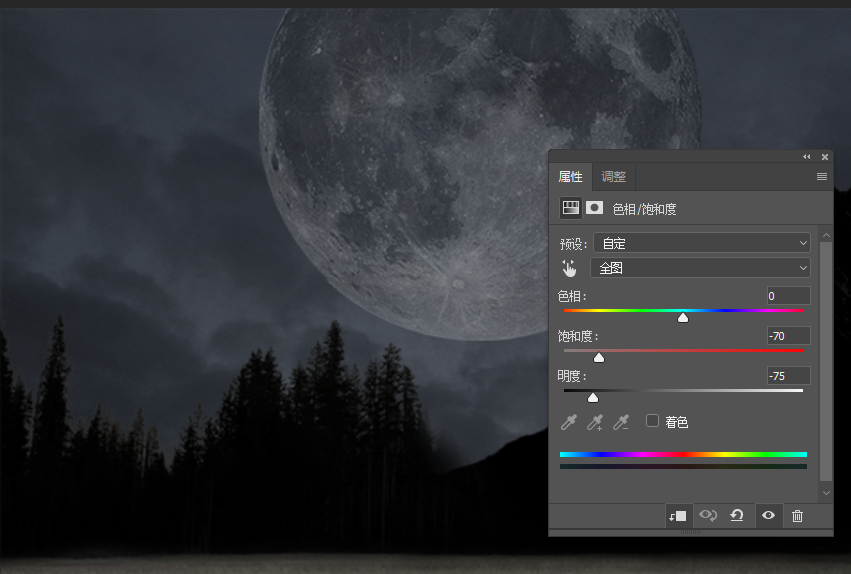The width and height of the screenshot is (851, 574).
Task: Enable the 着色 colorize checkbox
Action: pyautogui.click(x=652, y=420)
